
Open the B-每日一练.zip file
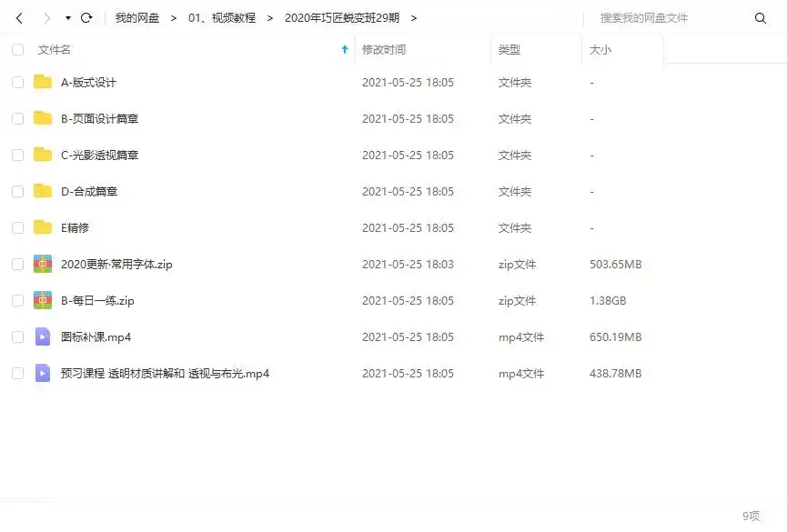(95, 300)
